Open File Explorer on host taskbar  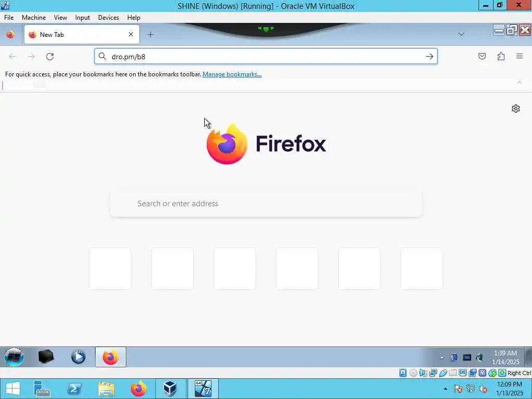[x=106, y=389]
